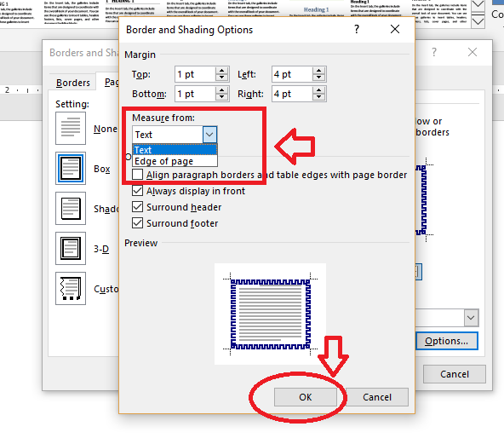Image resolution: width=504 pixels, height=438 pixels.
Task: Close the Borders and Shading window
Action: (472, 52)
